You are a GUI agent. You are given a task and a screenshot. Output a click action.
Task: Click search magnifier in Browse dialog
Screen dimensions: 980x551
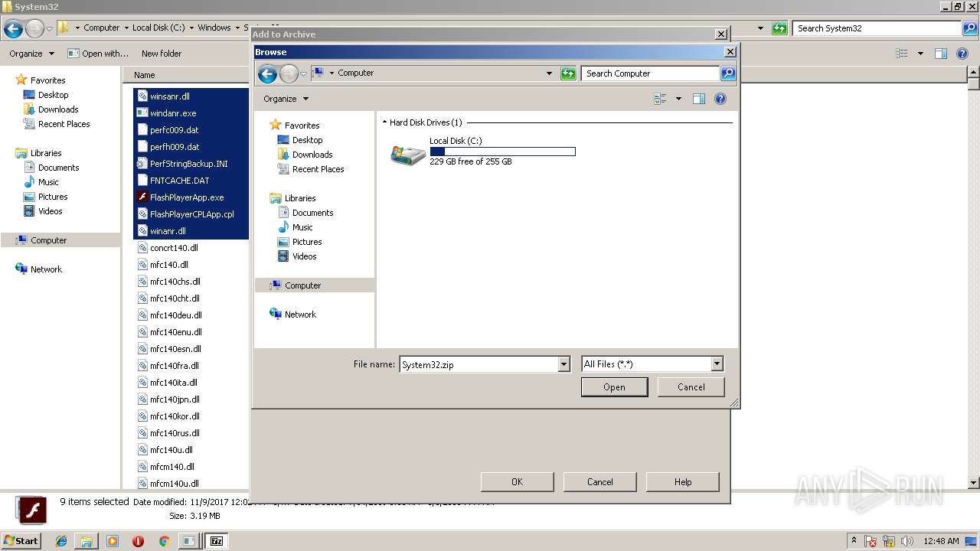pos(728,73)
